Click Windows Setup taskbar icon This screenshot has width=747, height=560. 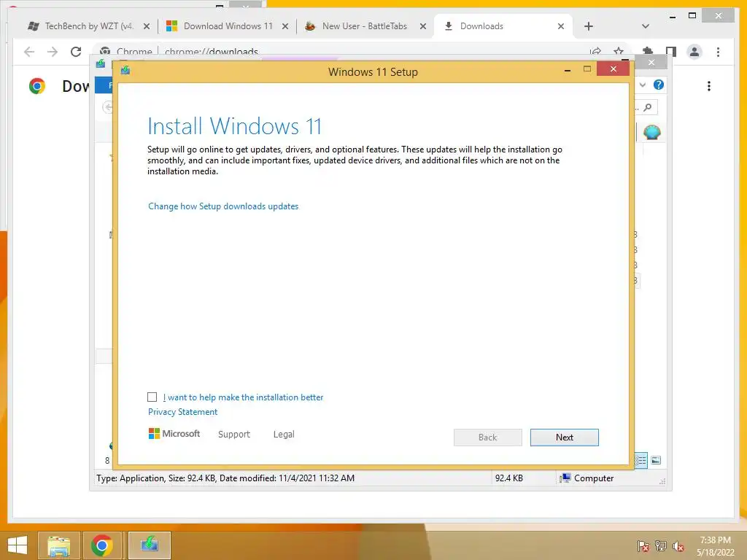[x=149, y=545]
